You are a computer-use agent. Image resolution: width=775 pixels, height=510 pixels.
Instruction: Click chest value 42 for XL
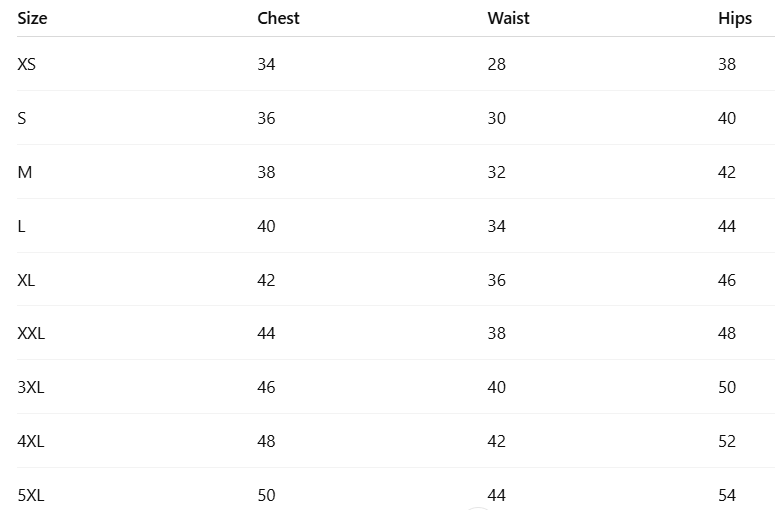[x=266, y=280]
